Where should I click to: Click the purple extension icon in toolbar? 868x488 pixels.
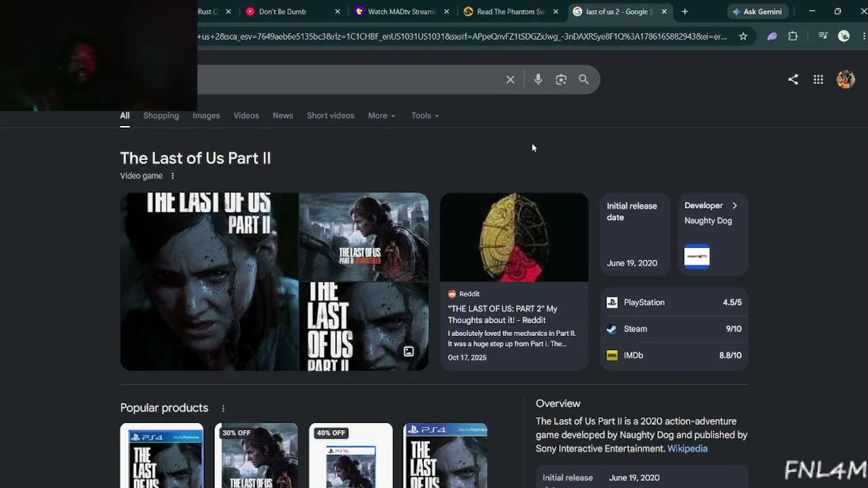[x=772, y=37]
